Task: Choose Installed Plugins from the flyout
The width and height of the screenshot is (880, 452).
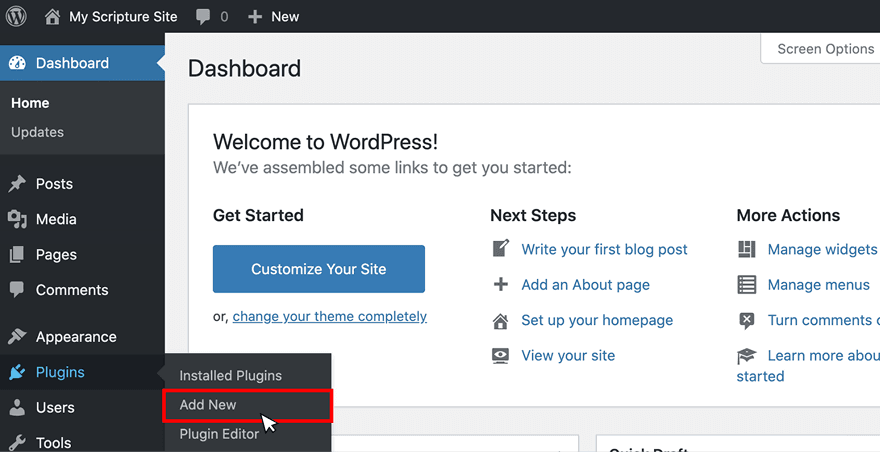Action: (231, 376)
